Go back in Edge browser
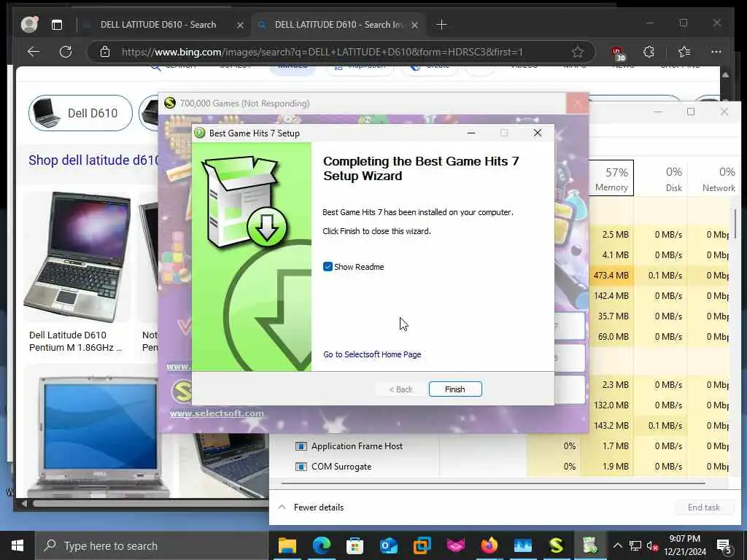747x560 pixels. (x=34, y=52)
